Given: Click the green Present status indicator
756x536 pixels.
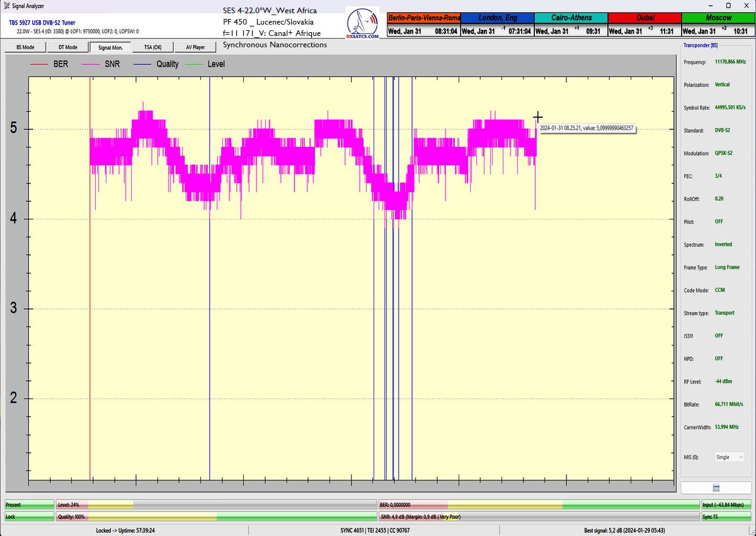Looking at the screenshot, I should point(29,504).
